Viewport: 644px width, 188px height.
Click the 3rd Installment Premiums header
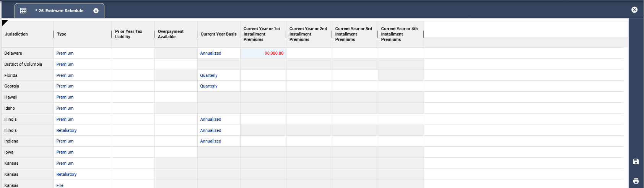click(x=355, y=34)
